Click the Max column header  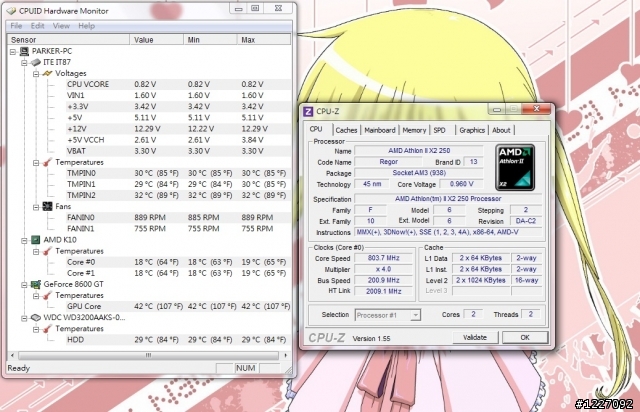click(264, 40)
